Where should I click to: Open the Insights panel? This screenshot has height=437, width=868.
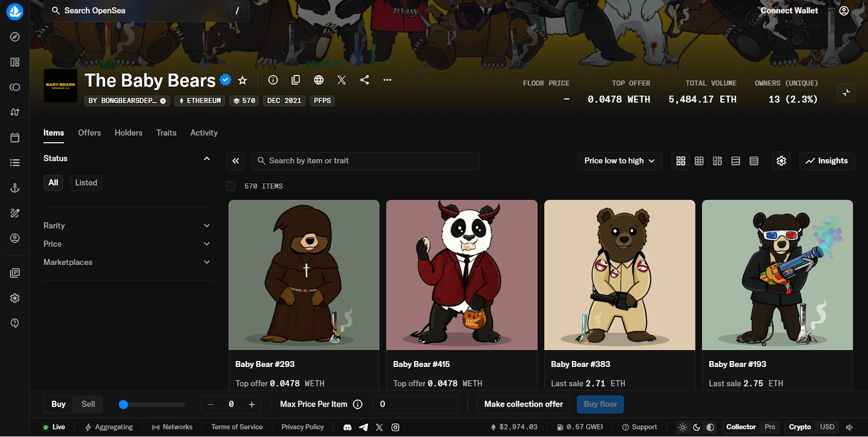[x=827, y=161]
